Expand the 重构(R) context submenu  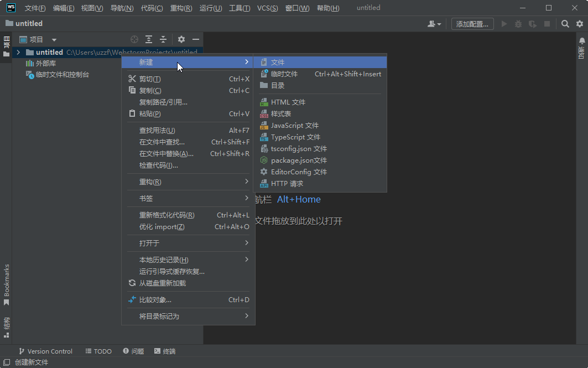tap(246, 182)
